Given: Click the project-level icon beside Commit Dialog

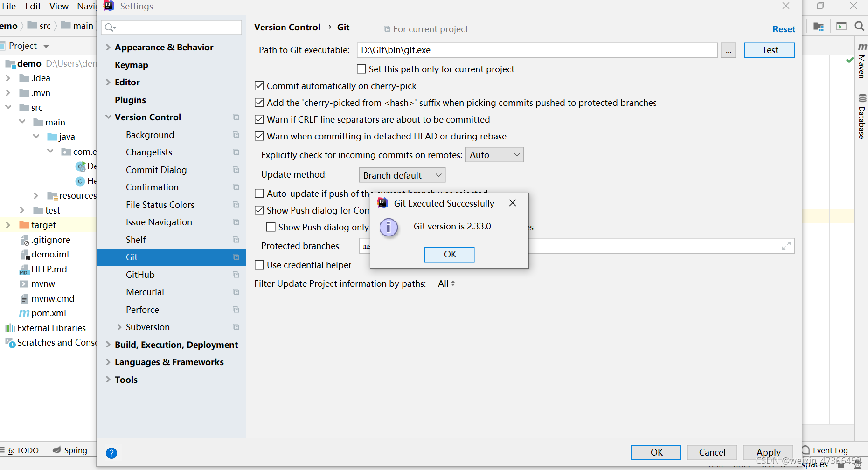Looking at the screenshot, I should pyautogui.click(x=236, y=170).
